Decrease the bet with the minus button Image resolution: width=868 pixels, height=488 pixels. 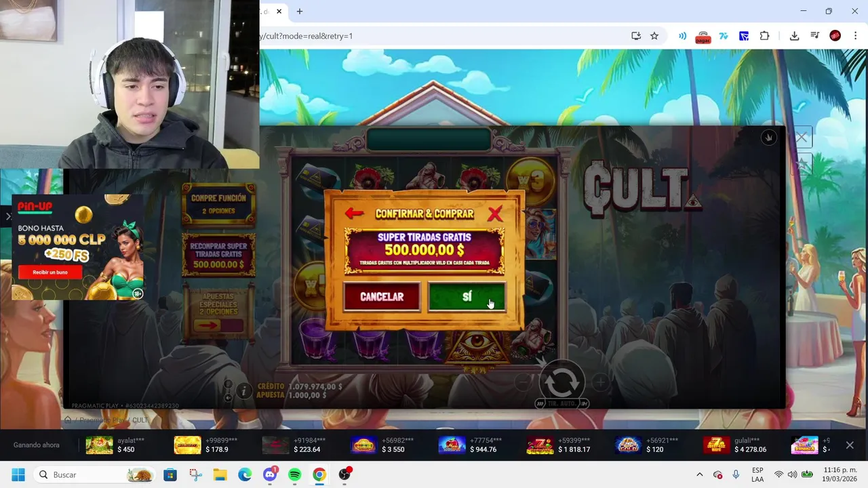(x=522, y=382)
